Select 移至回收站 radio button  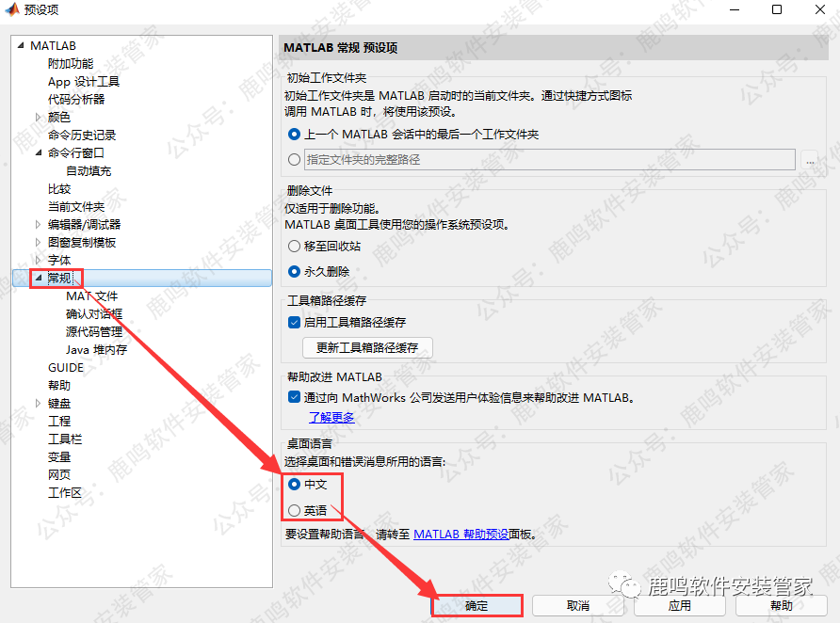[294, 247]
